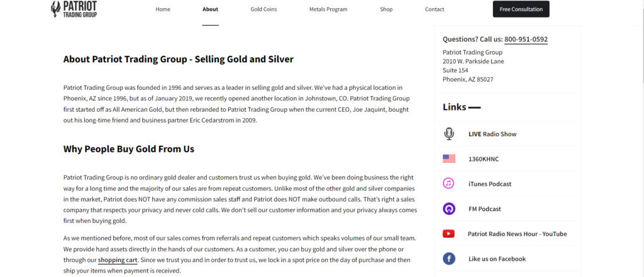Click the American flag icon beside 1360KHNC
The image size is (644, 277).
point(449,159)
